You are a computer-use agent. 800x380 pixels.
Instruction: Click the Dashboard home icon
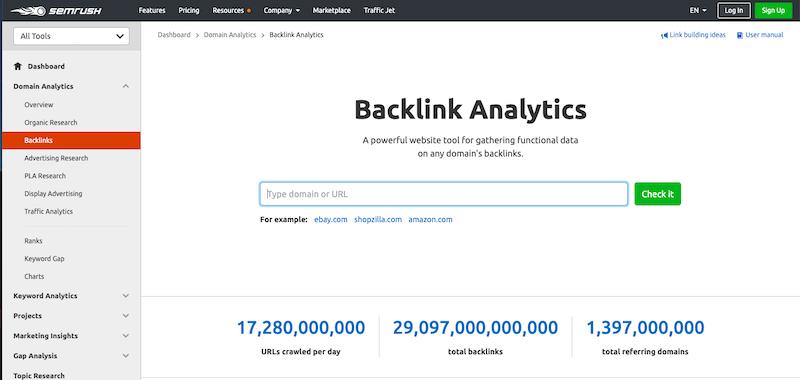coord(18,66)
